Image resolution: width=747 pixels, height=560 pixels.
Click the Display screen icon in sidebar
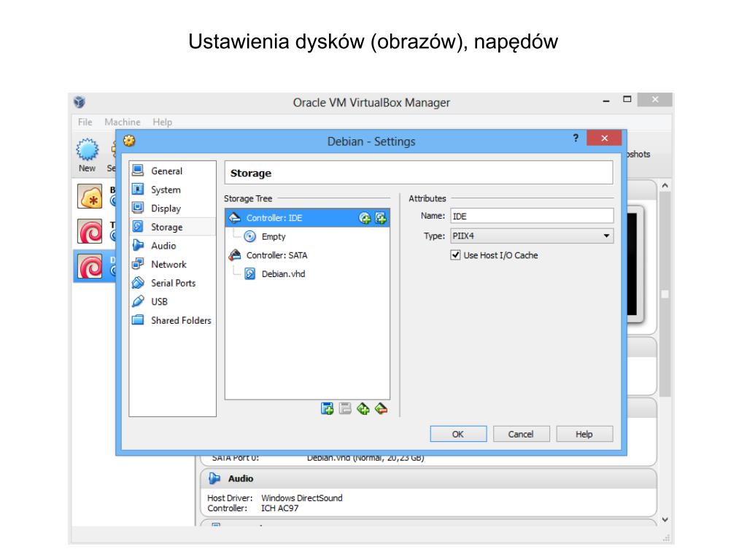click(x=138, y=208)
